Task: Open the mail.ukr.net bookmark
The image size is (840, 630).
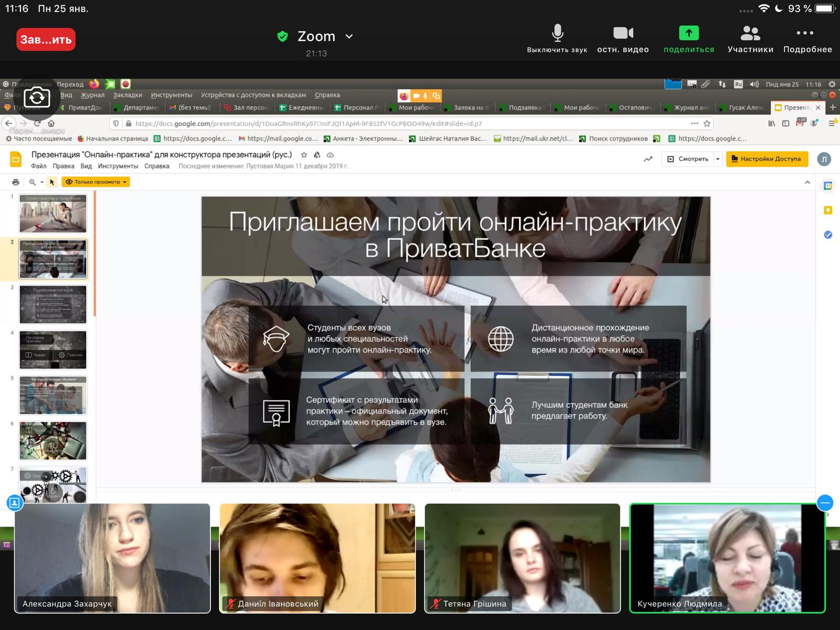Action: tap(533, 139)
